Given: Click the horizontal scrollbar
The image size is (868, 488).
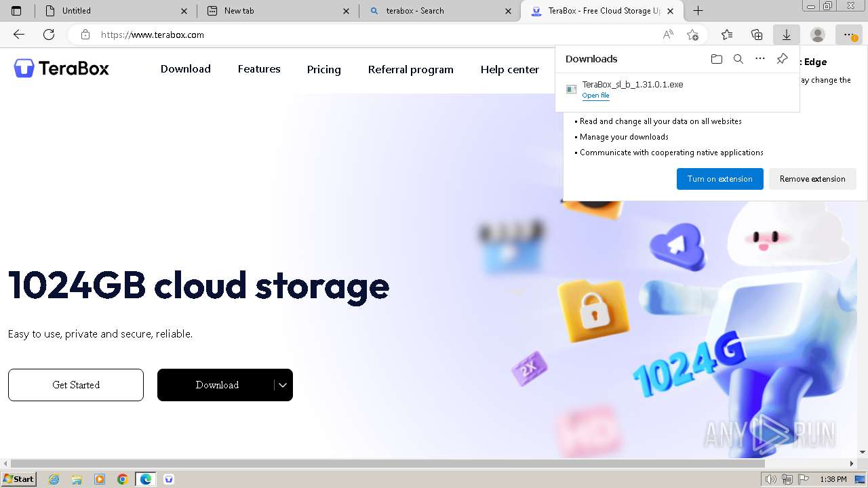Looking at the screenshot, I should point(388,464).
